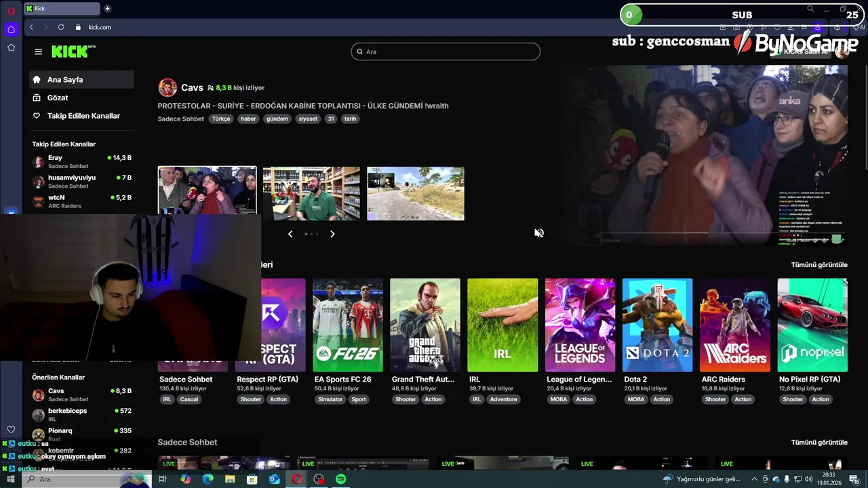Reload the kick.com page

[61, 27]
